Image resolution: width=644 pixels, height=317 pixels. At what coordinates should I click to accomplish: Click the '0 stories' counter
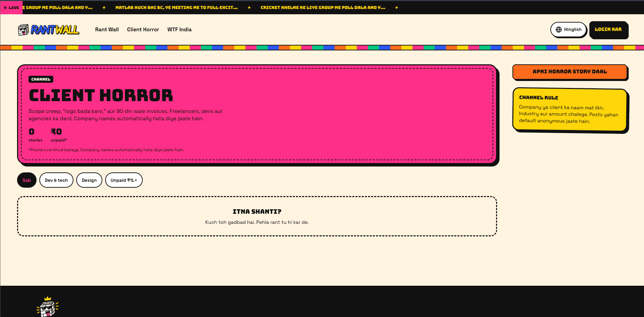pos(36,135)
